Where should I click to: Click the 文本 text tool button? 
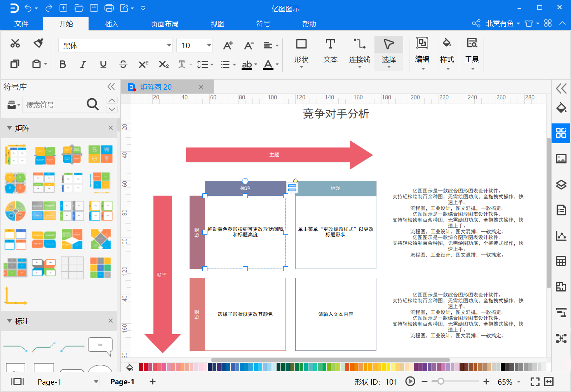point(330,51)
